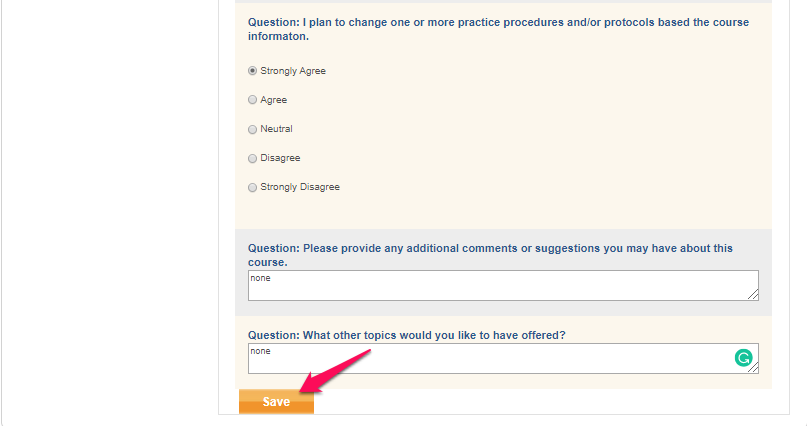Pick the Neutral radio circle
Viewport: 807px width, 426px height.
pyautogui.click(x=252, y=129)
